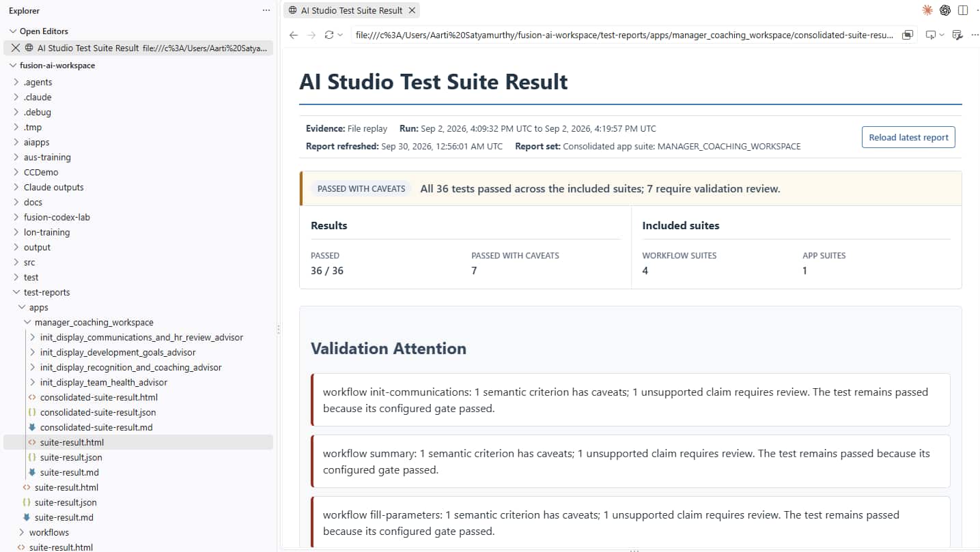Viewport: 980px width, 552px height.
Task: Go back in the embedded browser
Action: pos(294,35)
